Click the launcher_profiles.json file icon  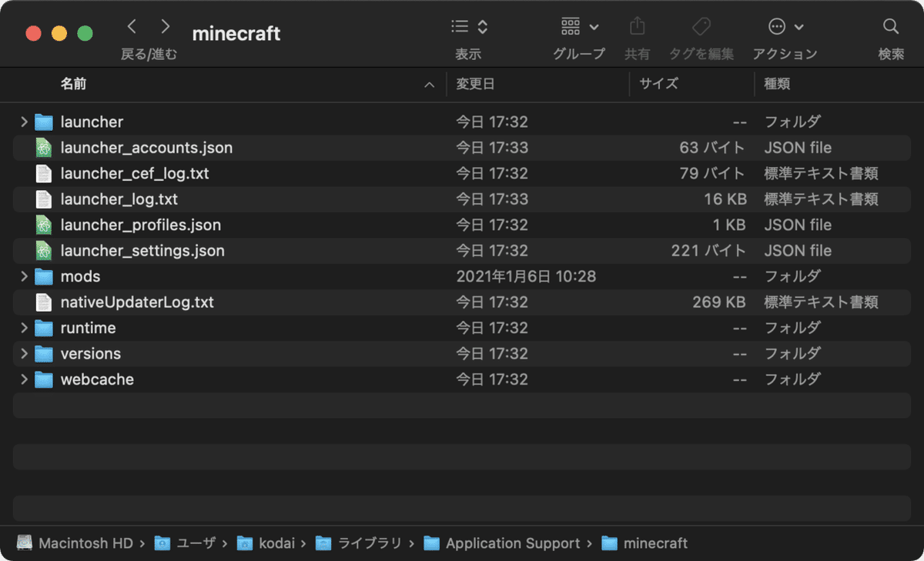pos(44,225)
